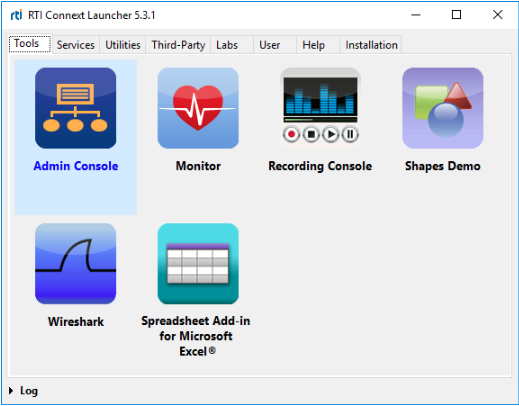
Task: Maximize the Launcher window
Action: (456, 15)
